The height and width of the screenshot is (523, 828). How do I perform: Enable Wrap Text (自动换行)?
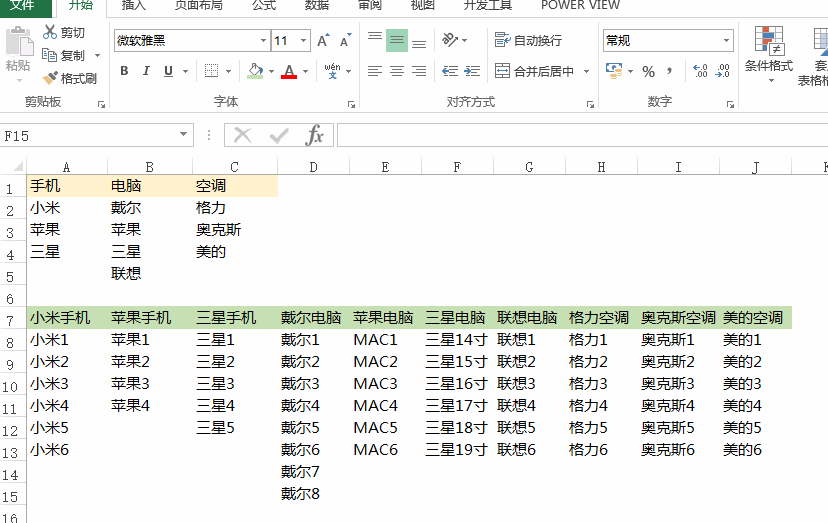coord(528,40)
